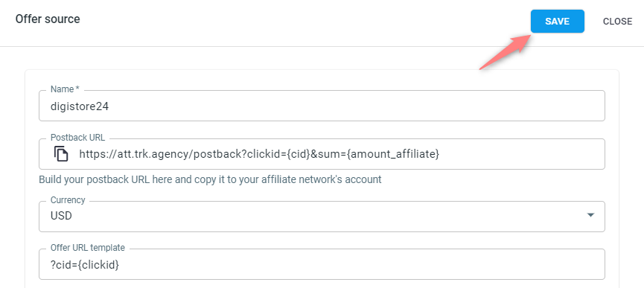The image size is (644, 288).
Task: Focus the Name input field containing digistore24
Action: (x=322, y=106)
